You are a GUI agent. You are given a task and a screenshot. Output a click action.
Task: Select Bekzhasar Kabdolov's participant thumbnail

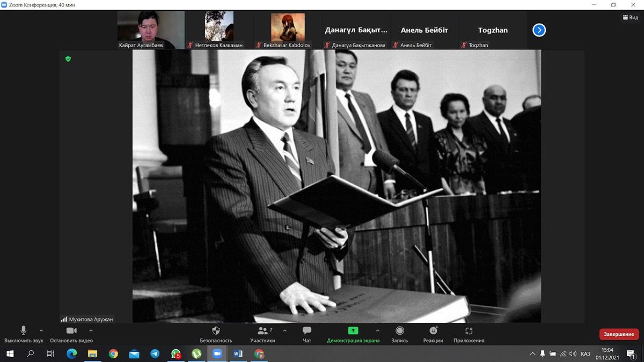click(288, 30)
